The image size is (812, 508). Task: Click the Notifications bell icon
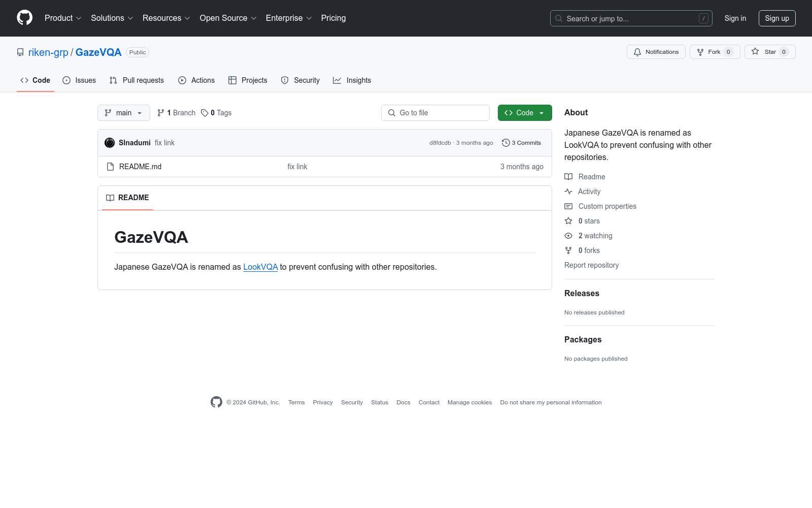coord(637,52)
